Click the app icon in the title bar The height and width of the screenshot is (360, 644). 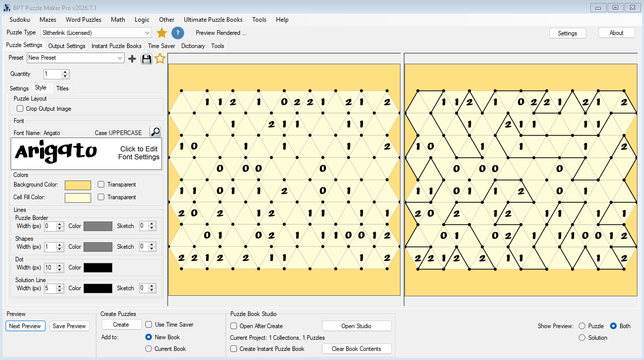pos(6,8)
